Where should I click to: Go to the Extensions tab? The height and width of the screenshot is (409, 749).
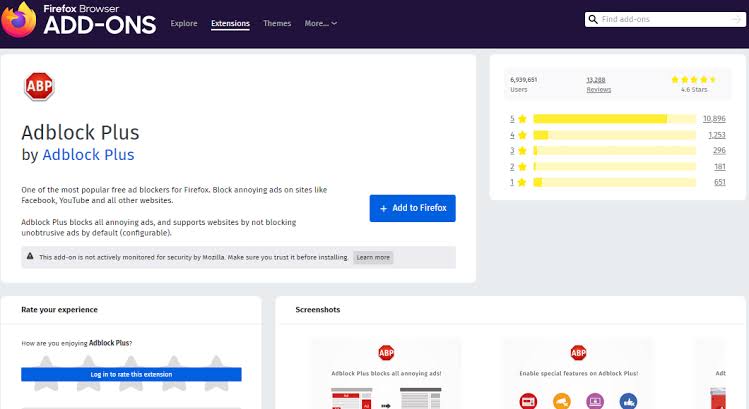[230, 23]
